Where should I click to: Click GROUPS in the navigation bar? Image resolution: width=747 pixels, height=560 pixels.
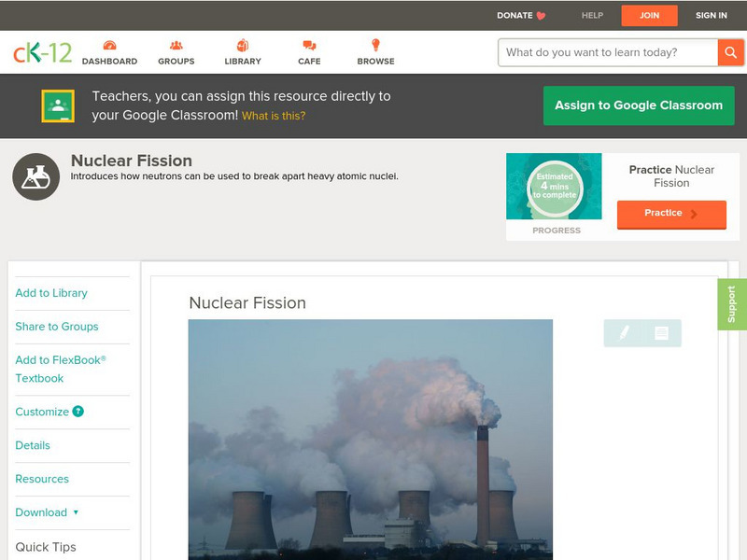point(176,62)
